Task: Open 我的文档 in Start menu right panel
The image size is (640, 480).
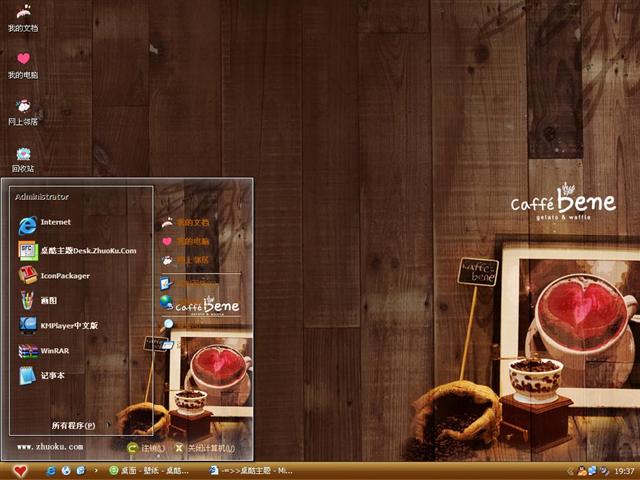Action: (186, 222)
